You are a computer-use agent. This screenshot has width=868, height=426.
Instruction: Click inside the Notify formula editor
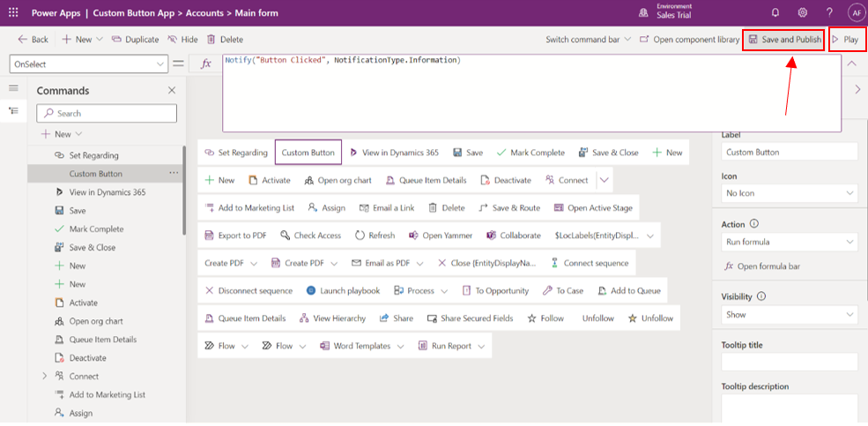(531, 93)
